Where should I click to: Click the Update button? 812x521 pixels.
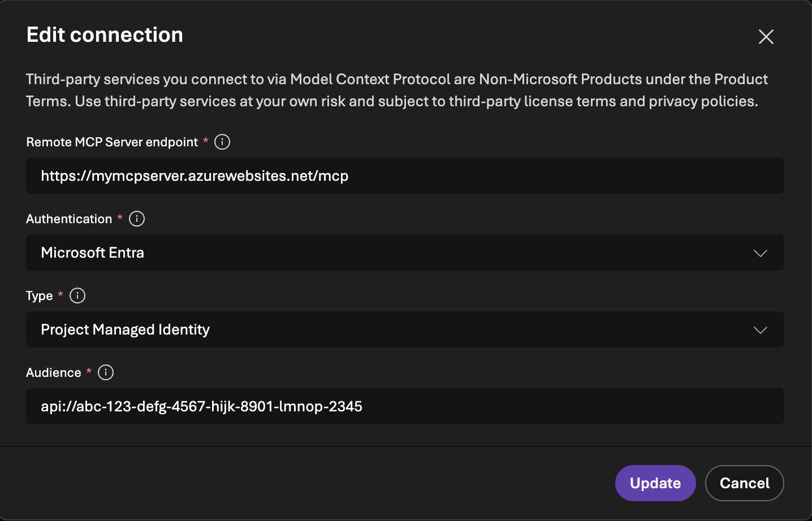click(x=655, y=483)
